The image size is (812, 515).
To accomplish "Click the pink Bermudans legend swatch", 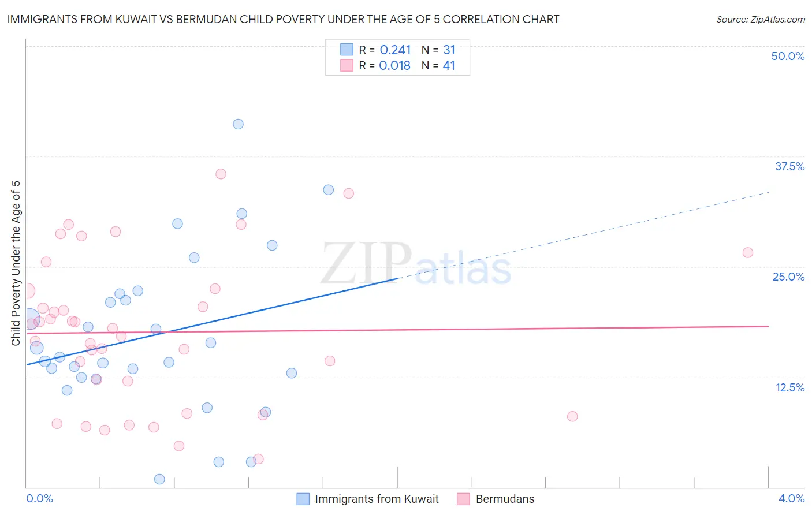I will (x=463, y=499).
